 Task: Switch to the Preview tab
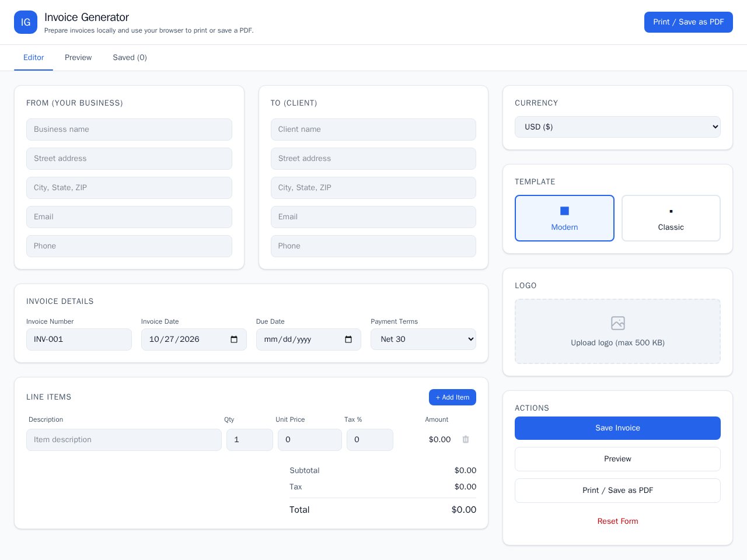(78, 58)
